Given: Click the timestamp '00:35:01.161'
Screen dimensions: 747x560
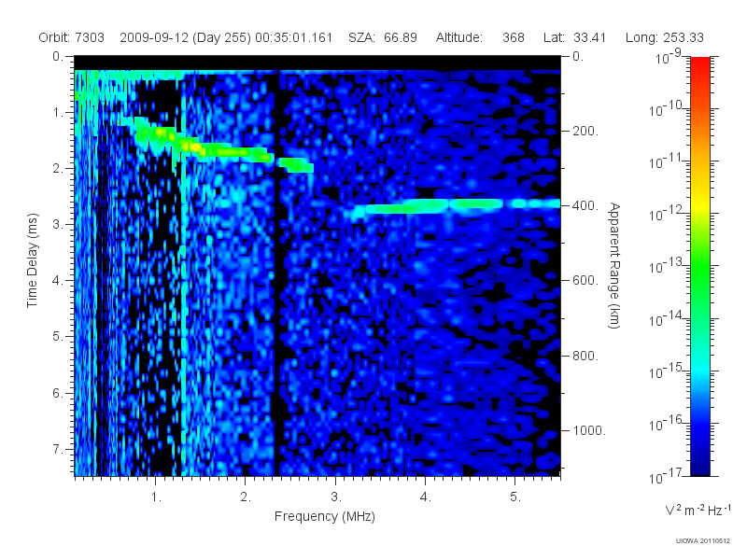Looking at the screenshot, I should [293, 37].
